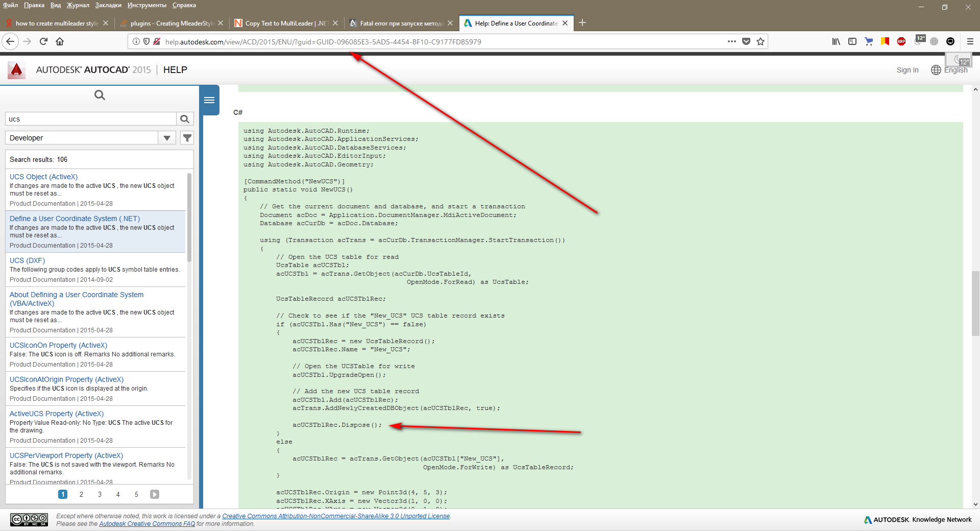
Task: Open the search filter funnel
Action: click(187, 138)
